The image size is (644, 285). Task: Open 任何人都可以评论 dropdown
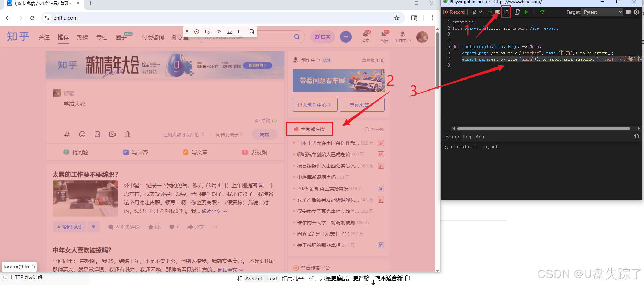tap(184, 135)
